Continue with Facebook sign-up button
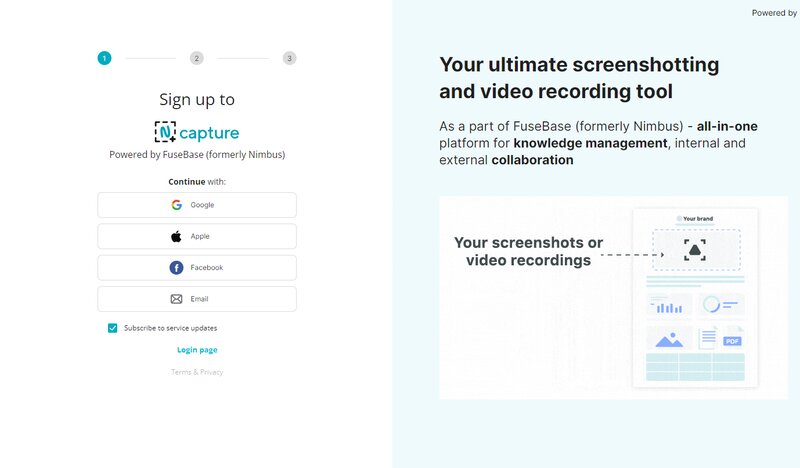 coord(197,267)
